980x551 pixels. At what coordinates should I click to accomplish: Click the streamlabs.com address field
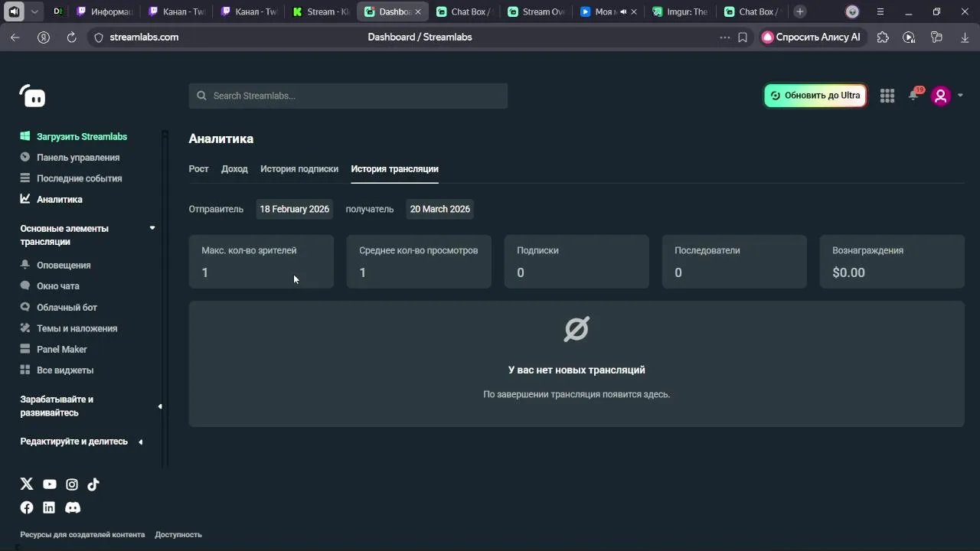[144, 37]
